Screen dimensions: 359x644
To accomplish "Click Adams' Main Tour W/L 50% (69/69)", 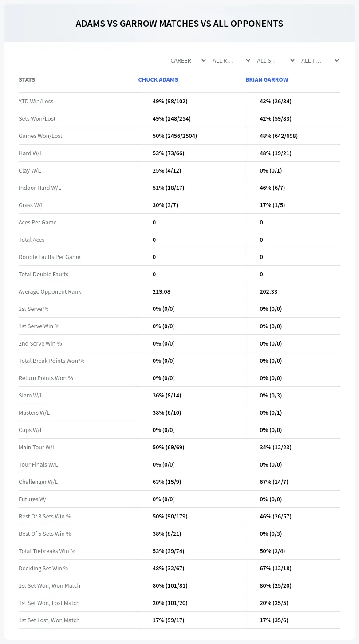I will coord(168,448).
